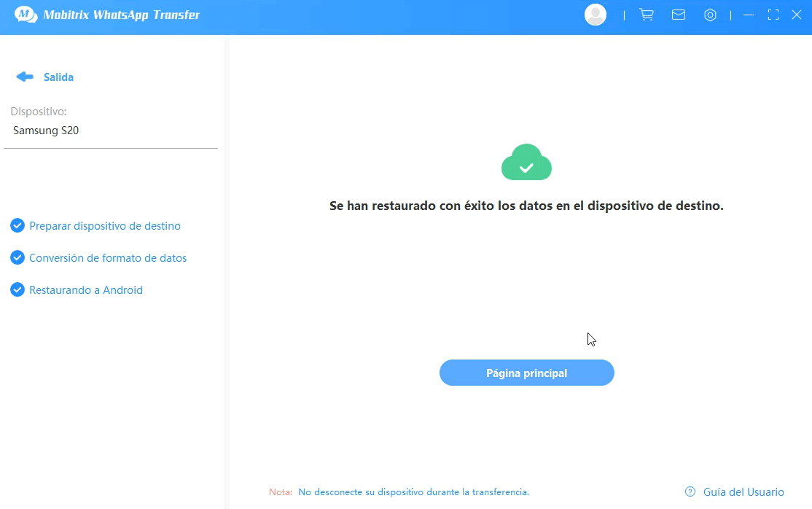Image resolution: width=812 pixels, height=509 pixels.
Task: Open the Guía del Usuario link
Action: pos(742,491)
